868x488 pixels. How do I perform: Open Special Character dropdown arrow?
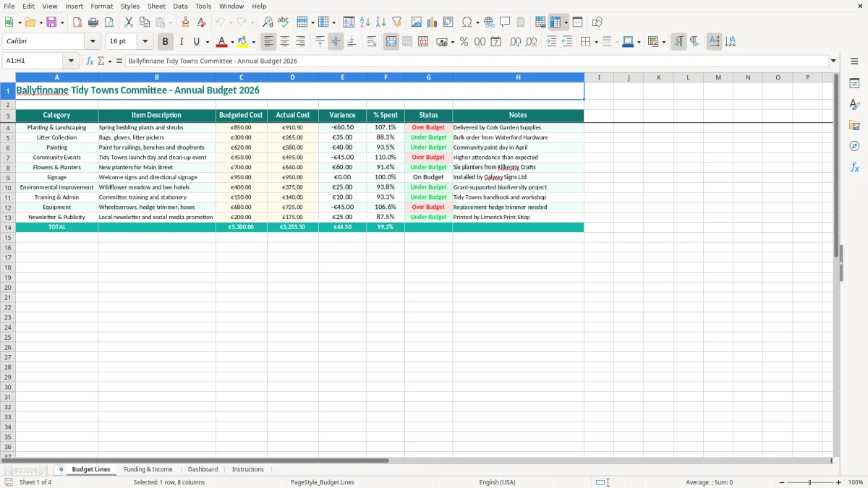[477, 22]
